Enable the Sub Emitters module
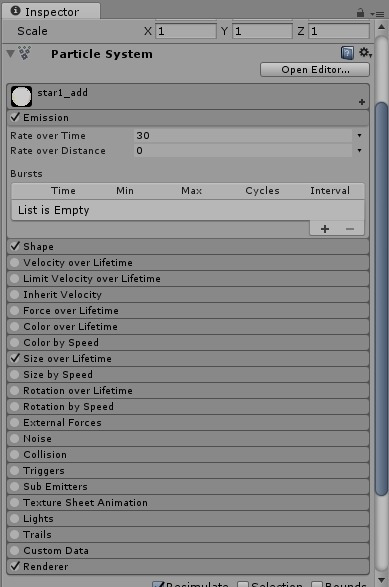This screenshot has width=389, height=587. pyautogui.click(x=15, y=486)
